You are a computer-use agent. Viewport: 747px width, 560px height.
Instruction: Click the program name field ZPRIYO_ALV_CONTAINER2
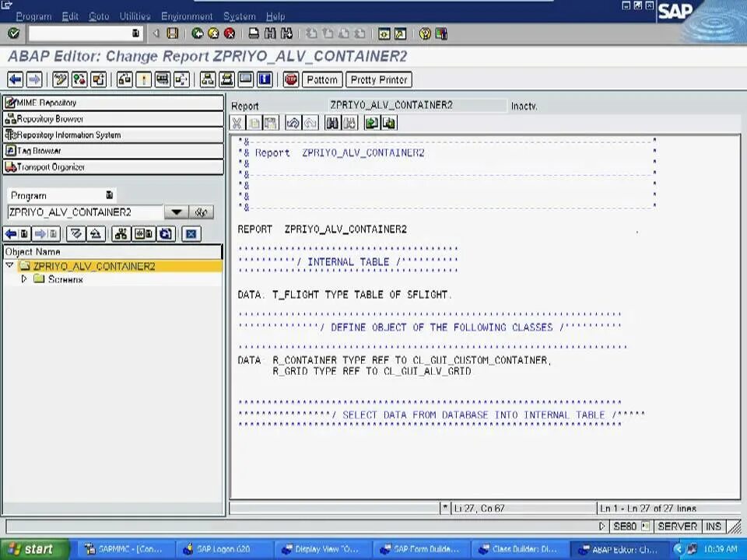[x=86, y=212]
